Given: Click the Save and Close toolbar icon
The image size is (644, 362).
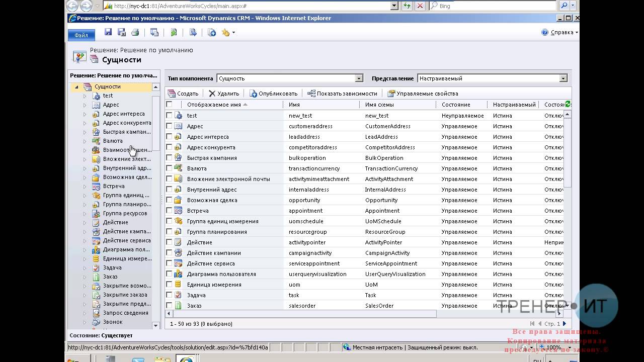Looking at the screenshot, I should [x=122, y=32].
